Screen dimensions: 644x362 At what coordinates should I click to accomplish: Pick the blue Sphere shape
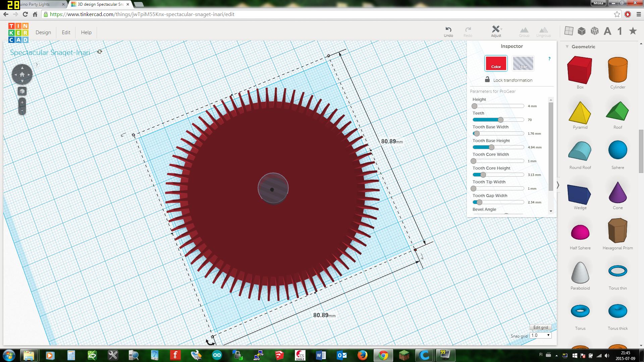click(618, 150)
